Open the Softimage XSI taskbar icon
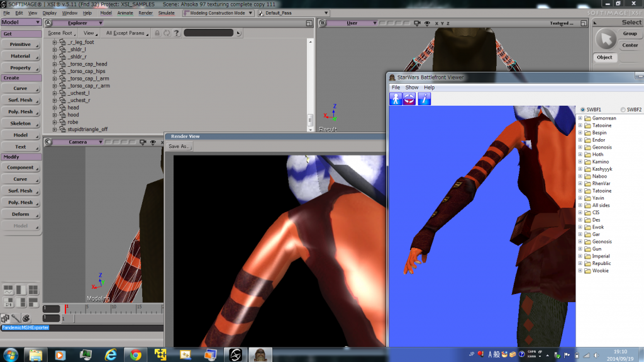 [x=236, y=354]
